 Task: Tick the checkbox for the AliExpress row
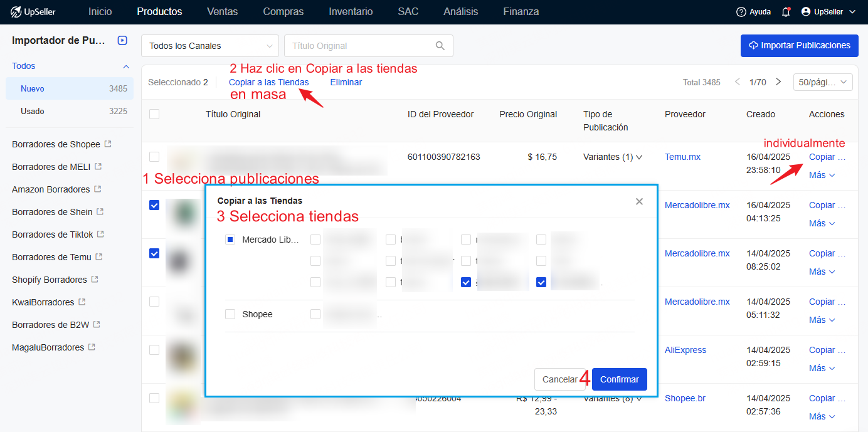(x=154, y=350)
